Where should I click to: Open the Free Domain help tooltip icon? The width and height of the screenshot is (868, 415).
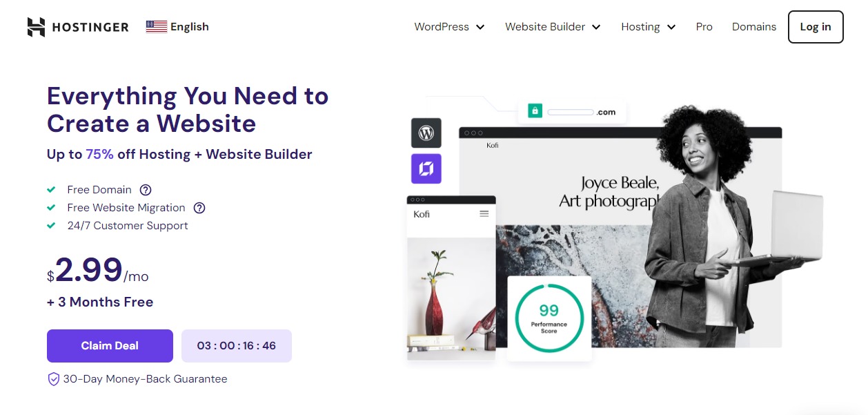tap(146, 190)
